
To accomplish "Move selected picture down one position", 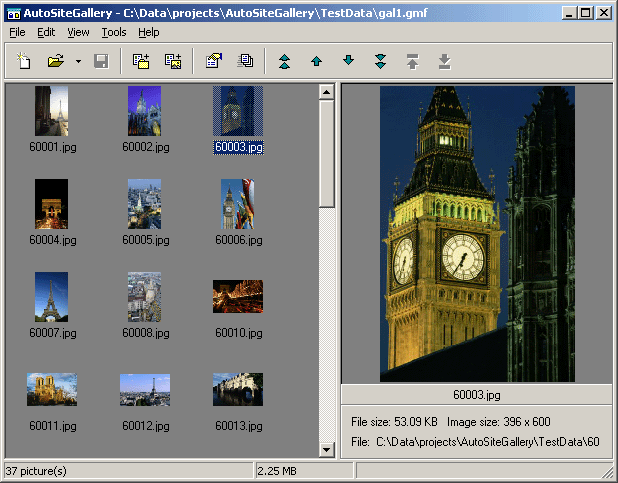I will [x=348, y=62].
